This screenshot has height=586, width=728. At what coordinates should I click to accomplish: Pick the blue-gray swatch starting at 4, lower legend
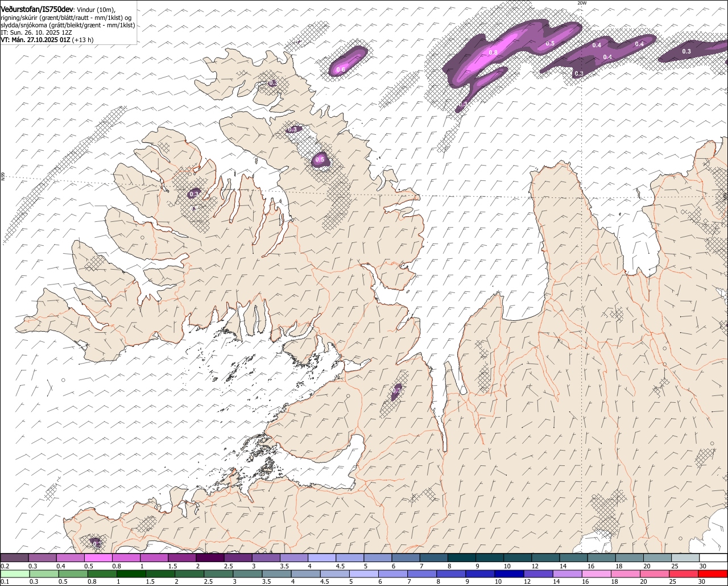(306, 574)
